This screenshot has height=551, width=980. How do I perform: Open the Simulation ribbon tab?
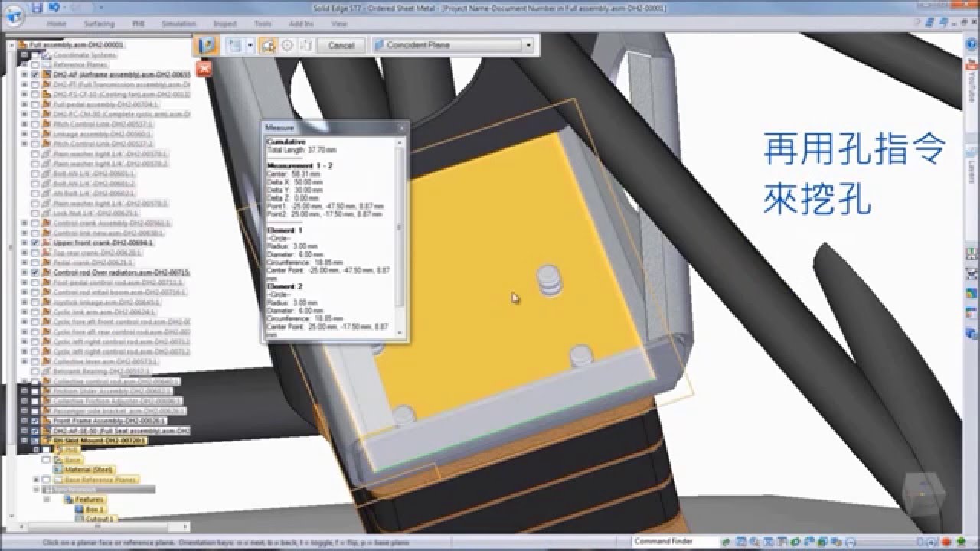point(178,24)
